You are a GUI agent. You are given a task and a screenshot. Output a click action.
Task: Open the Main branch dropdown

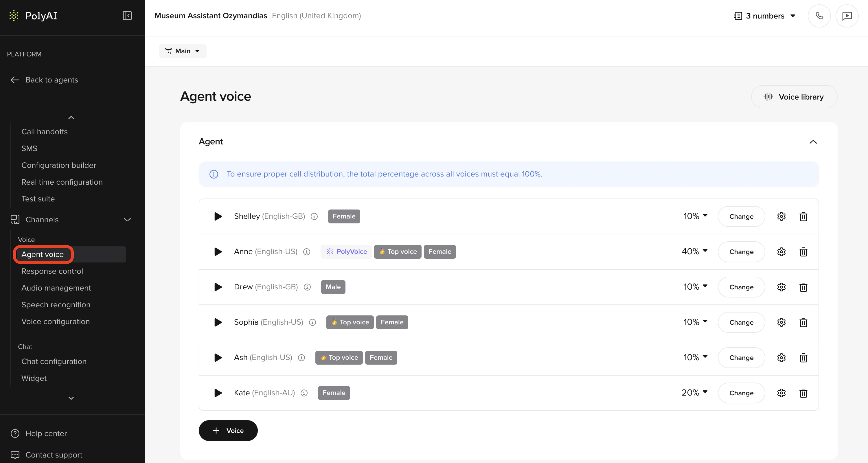click(x=182, y=51)
